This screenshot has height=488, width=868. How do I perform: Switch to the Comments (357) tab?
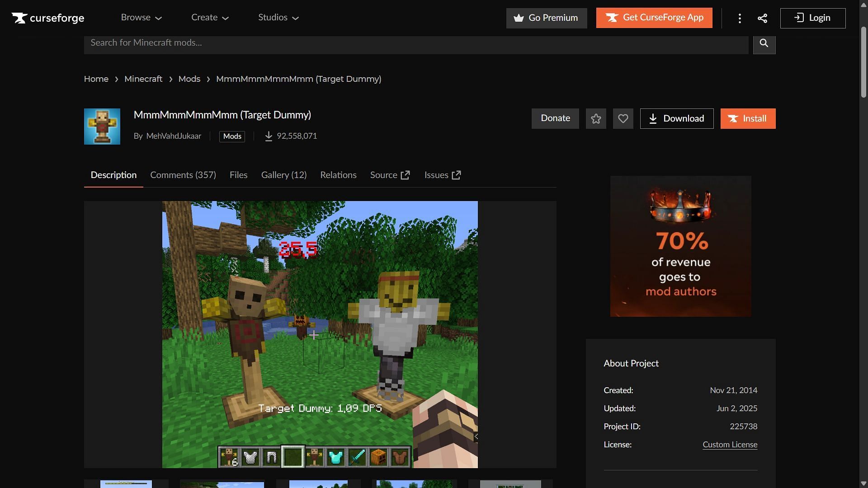coord(183,175)
